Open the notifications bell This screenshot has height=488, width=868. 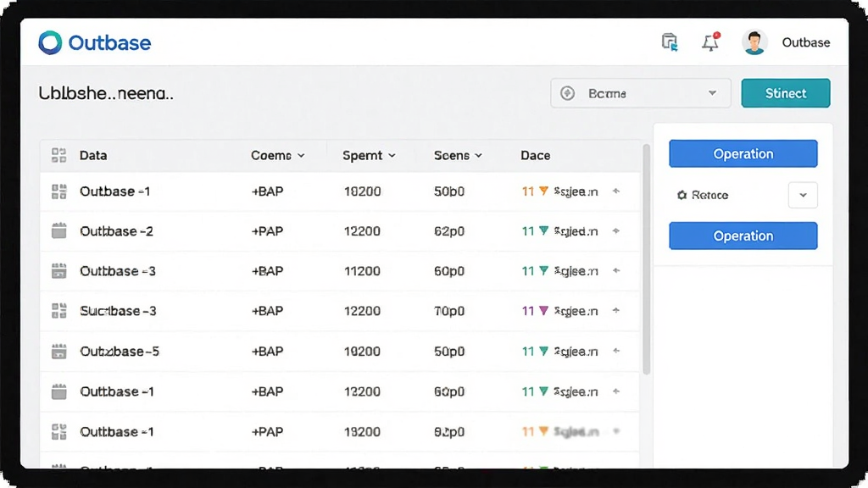coord(711,42)
